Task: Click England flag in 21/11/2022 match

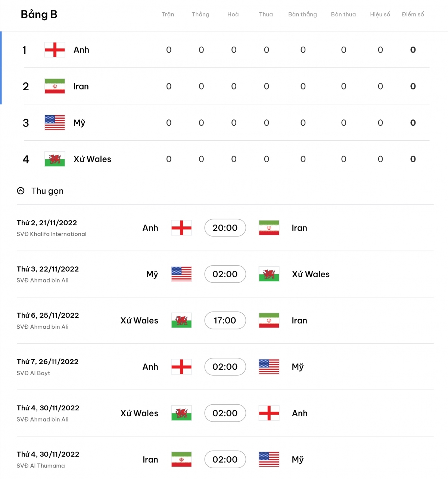Action: pos(181,228)
